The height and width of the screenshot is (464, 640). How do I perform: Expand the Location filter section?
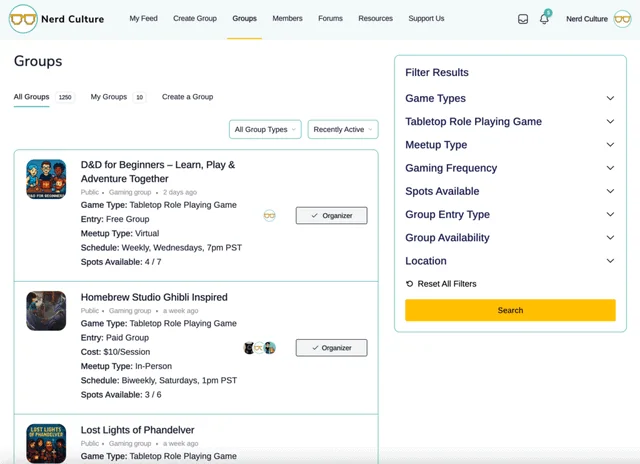[509, 261]
